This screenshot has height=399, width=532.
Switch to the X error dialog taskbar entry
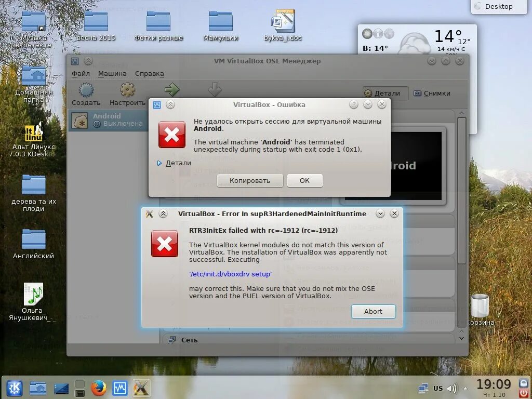141,388
